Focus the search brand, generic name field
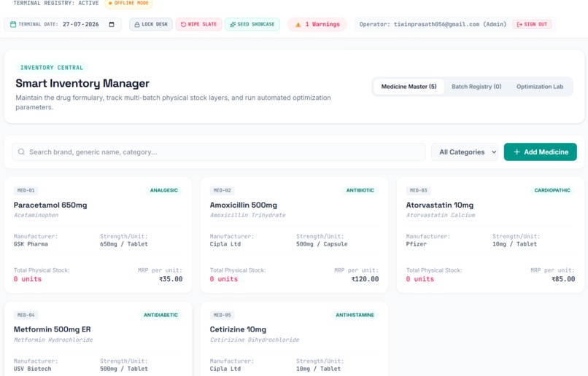Image resolution: width=588 pixels, height=376 pixels. click(219, 152)
